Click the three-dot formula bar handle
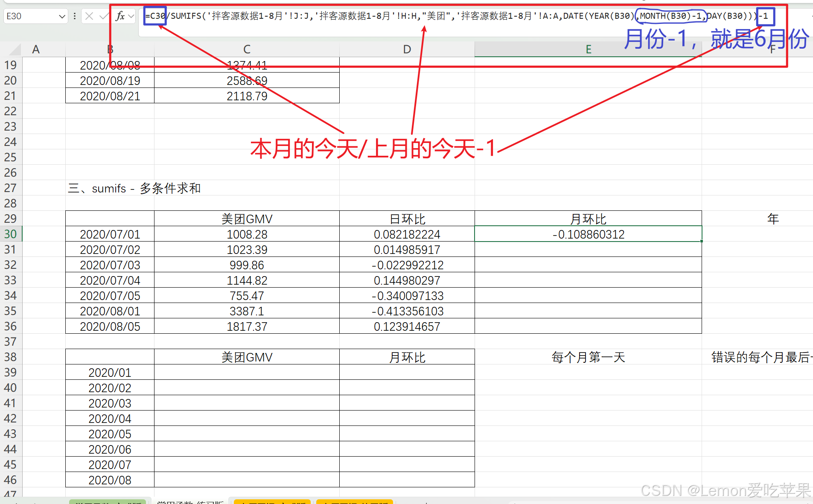 75,16
